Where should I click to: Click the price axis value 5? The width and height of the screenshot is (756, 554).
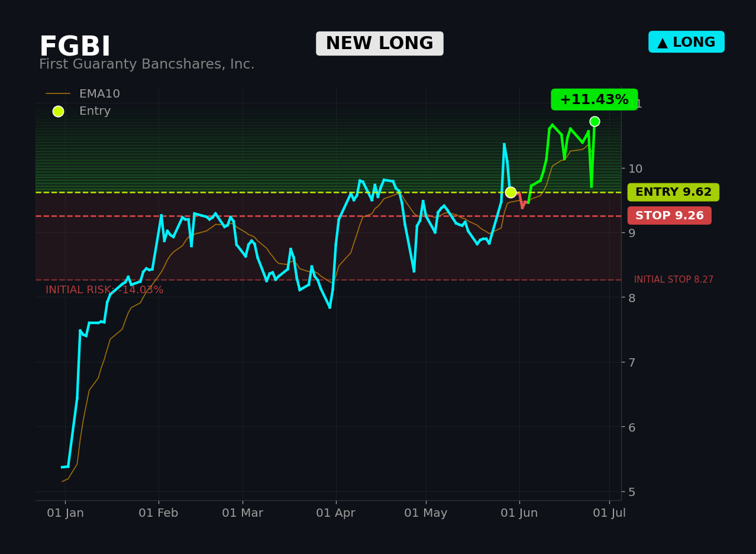(x=631, y=492)
